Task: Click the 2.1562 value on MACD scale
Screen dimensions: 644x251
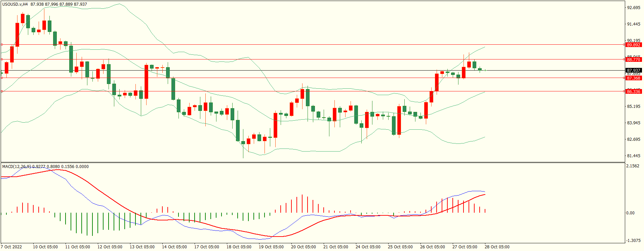Action: click(x=633, y=166)
